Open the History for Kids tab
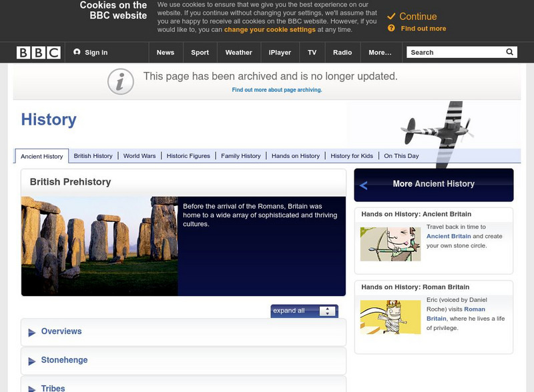The height and width of the screenshot is (392, 534). click(352, 156)
